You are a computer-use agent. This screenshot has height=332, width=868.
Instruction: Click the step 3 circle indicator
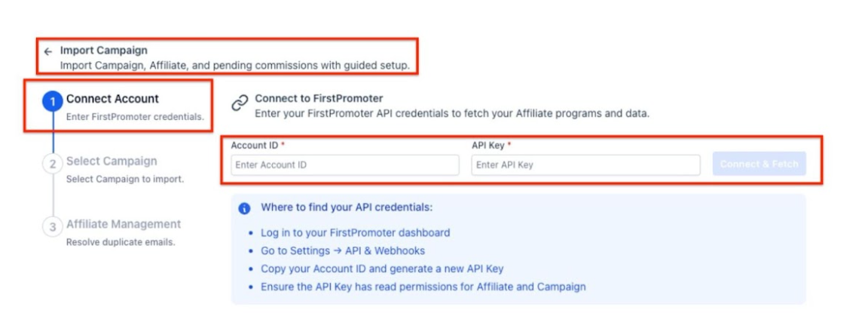coord(53,226)
